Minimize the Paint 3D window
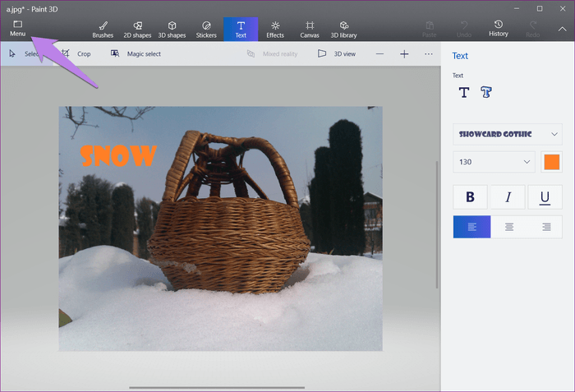This screenshot has height=392, width=575. (x=517, y=8)
